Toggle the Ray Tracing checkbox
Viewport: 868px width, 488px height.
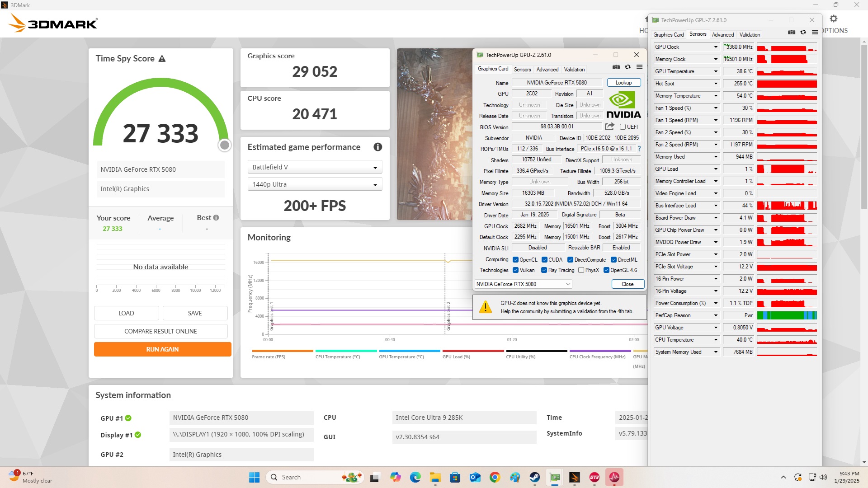pos(544,270)
